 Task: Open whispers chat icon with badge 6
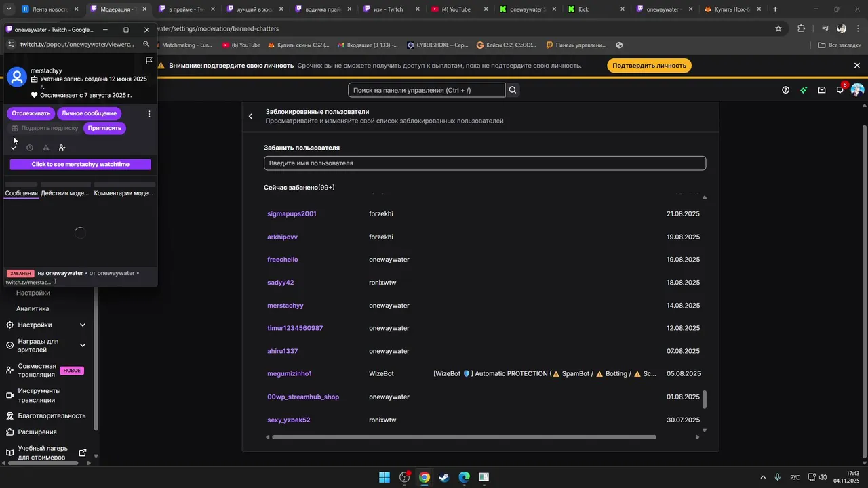point(840,89)
